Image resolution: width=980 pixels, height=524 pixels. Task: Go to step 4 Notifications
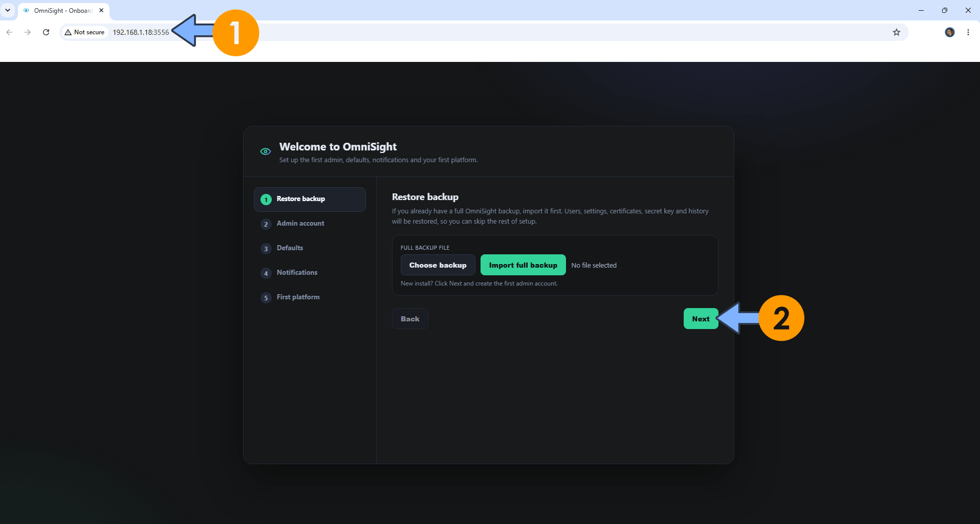[x=310, y=273]
